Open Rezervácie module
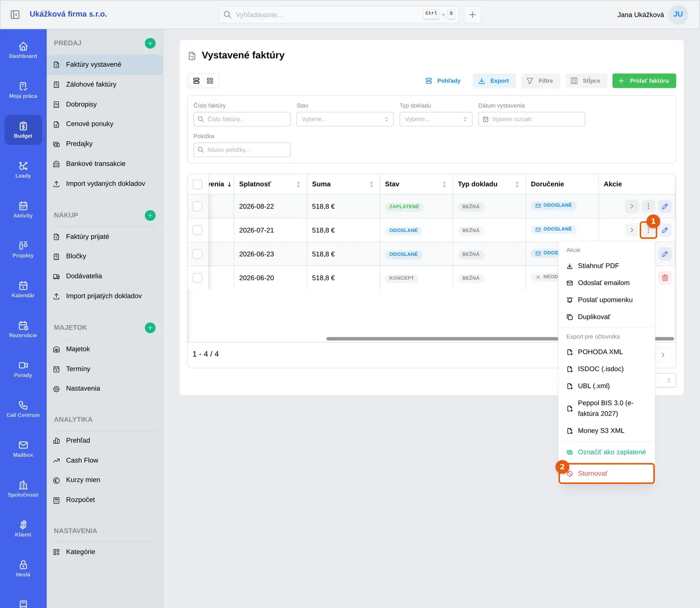This screenshot has height=608, width=700. 23,329
